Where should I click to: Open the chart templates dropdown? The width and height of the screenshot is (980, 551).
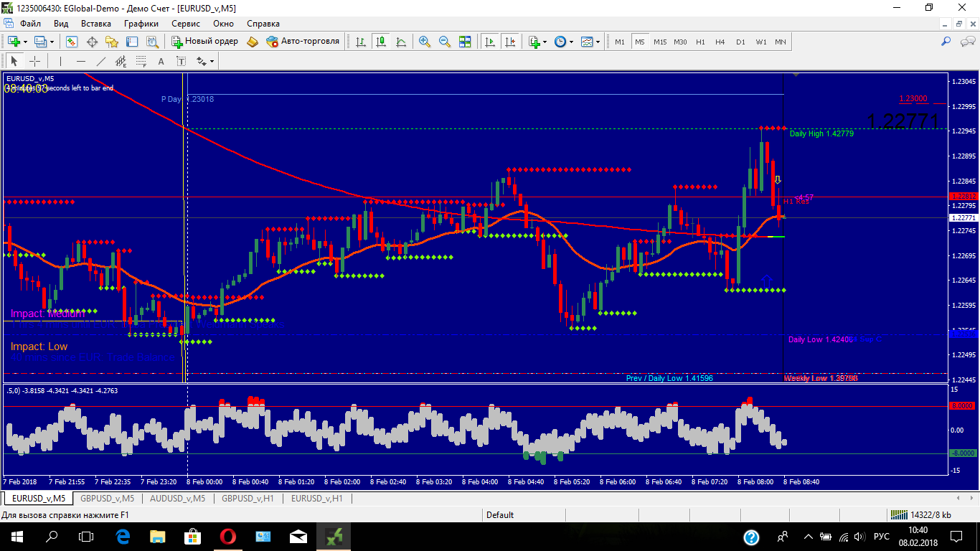click(590, 42)
